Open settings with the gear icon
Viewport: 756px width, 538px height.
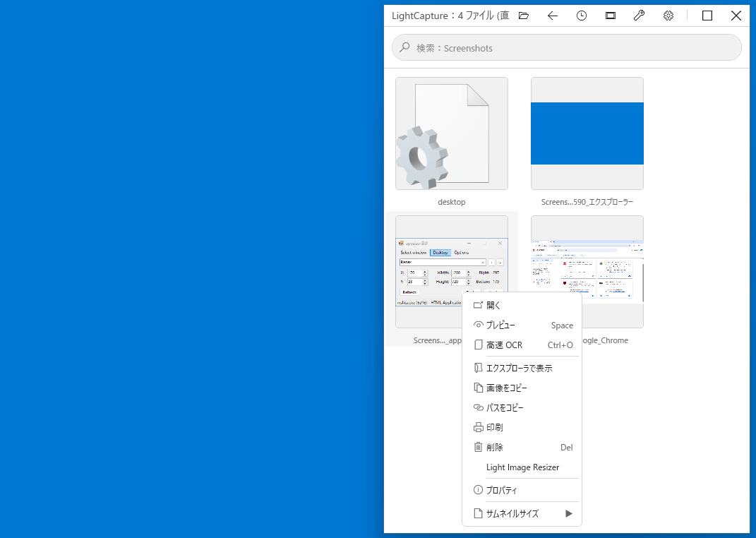[x=668, y=16]
